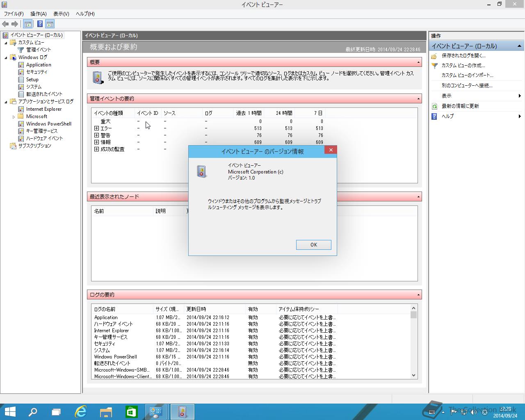Viewport: 525px width, 420px height.
Task: Expand the Microsoft folder tree arrow
Action: pyautogui.click(x=14, y=117)
